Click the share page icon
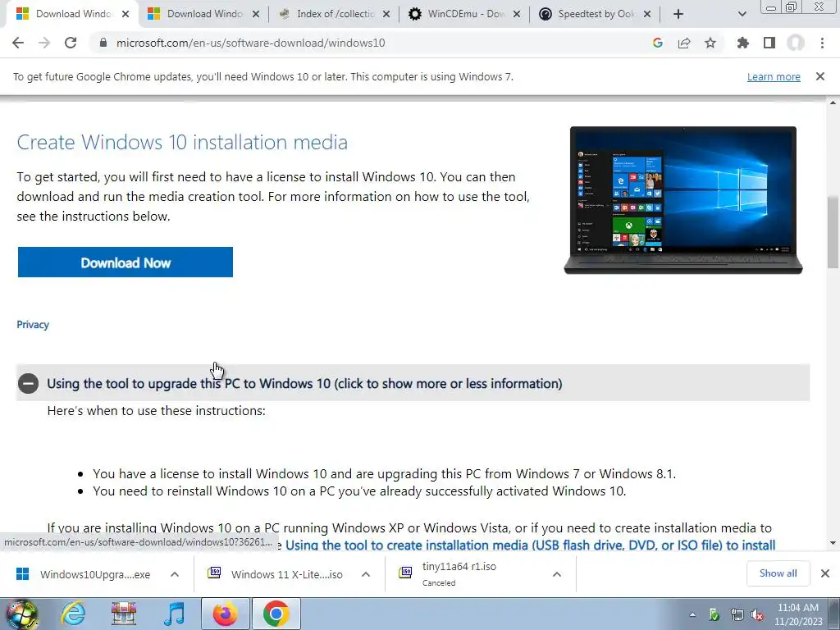840x630 pixels. 684,43
